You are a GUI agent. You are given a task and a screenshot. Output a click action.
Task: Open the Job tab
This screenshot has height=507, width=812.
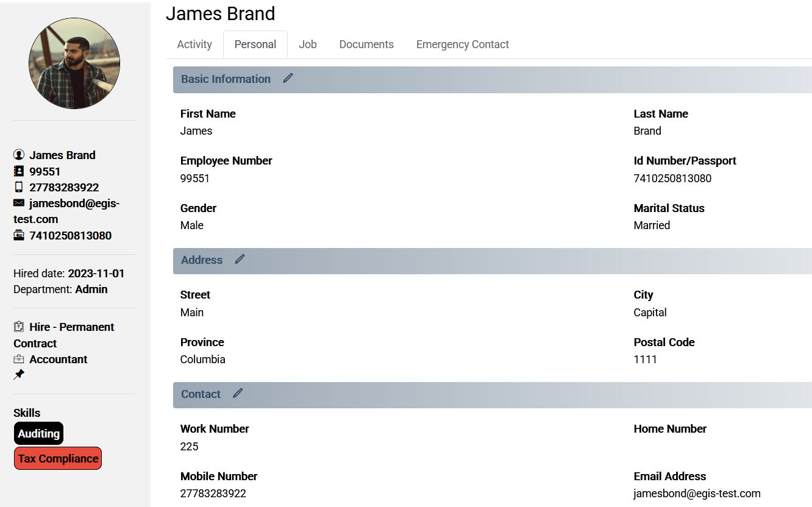pyautogui.click(x=308, y=44)
